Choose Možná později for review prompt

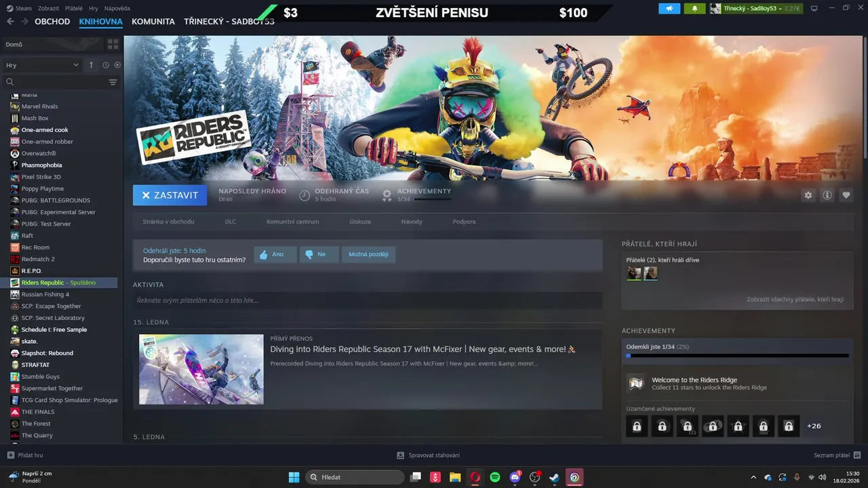pyautogui.click(x=368, y=255)
